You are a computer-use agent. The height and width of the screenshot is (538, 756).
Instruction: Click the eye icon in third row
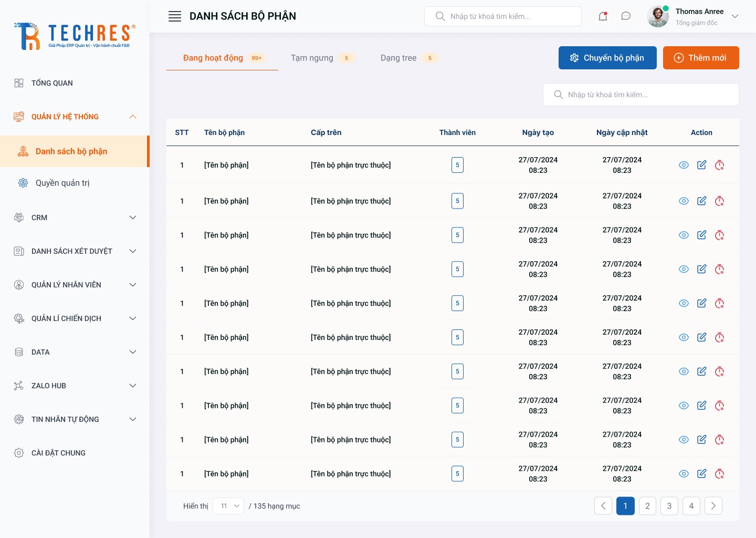(684, 235)
